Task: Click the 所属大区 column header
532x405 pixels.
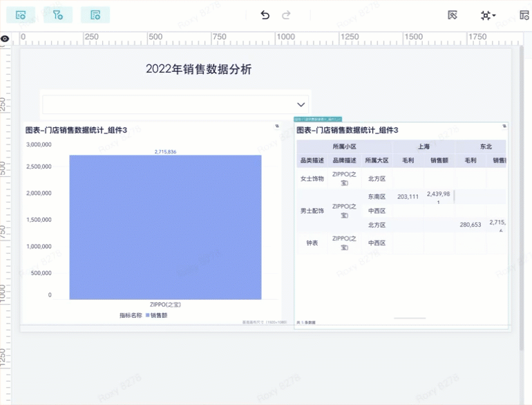Action: 377,160
